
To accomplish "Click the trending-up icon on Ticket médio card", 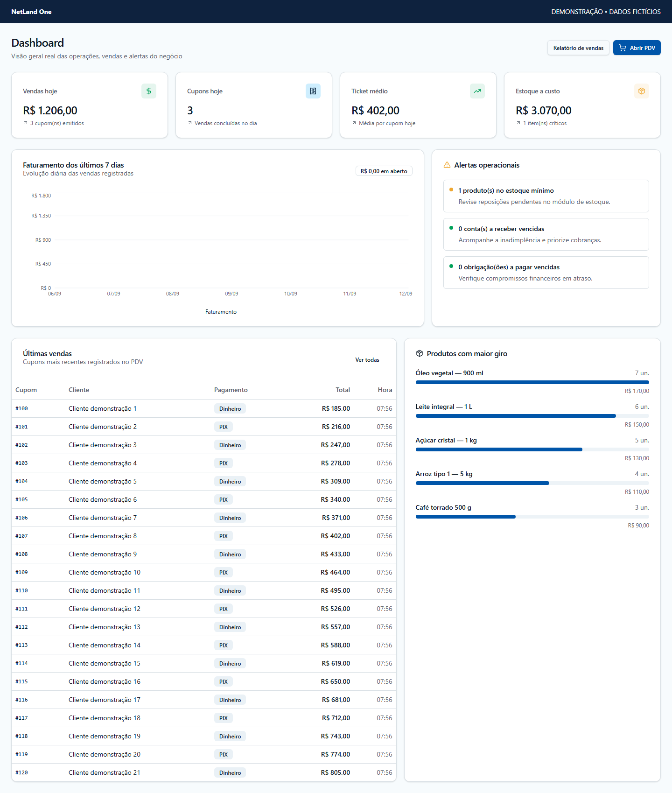I will [477, 91].
